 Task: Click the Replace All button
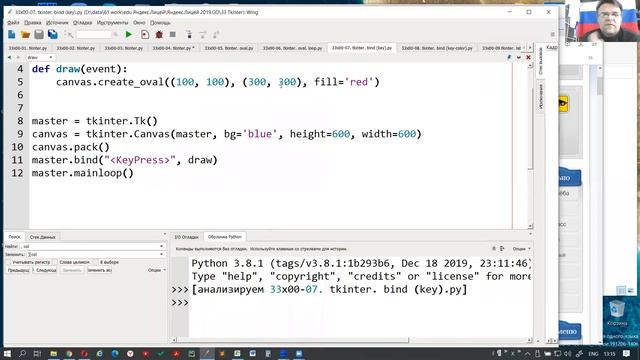(99, 270)
